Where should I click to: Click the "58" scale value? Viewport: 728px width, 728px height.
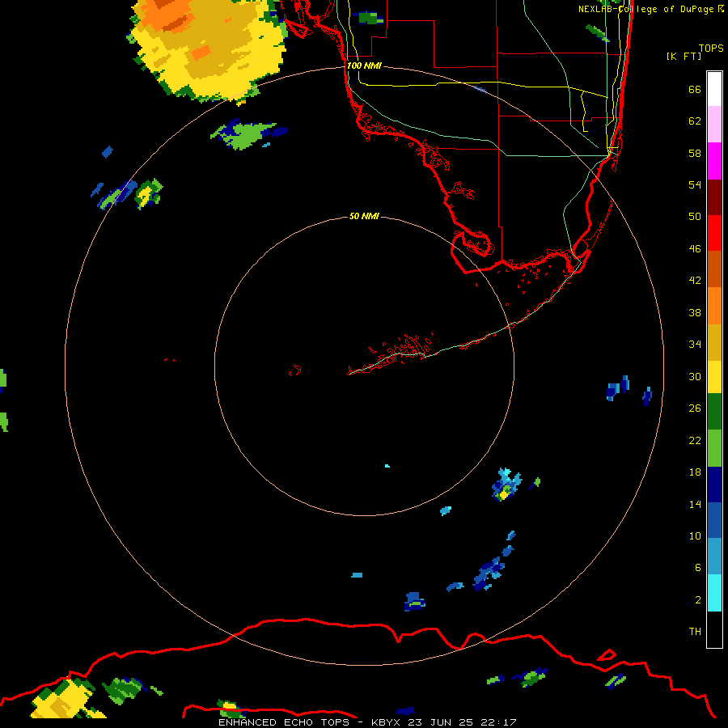(695, 153)
